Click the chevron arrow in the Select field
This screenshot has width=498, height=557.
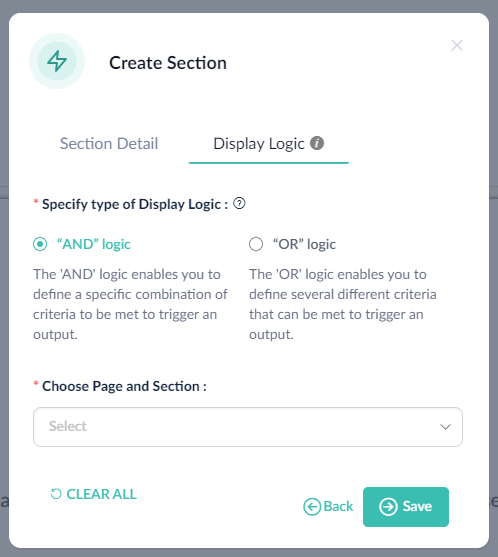point(445,427)
